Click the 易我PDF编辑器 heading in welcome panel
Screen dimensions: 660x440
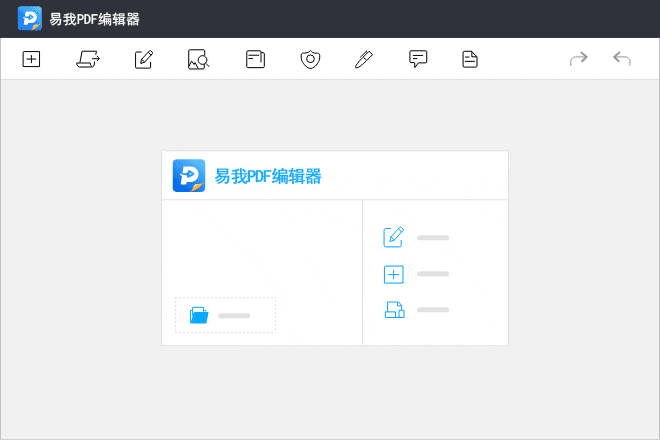268,176
